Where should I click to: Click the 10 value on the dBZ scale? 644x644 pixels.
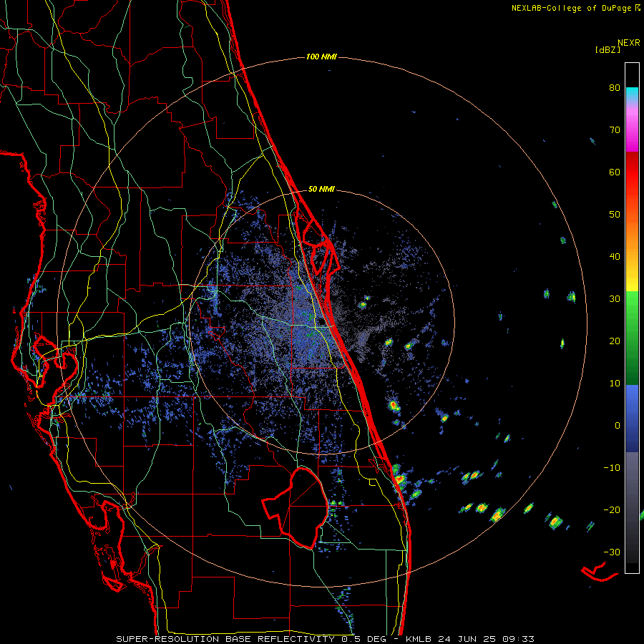coord(615,384)
